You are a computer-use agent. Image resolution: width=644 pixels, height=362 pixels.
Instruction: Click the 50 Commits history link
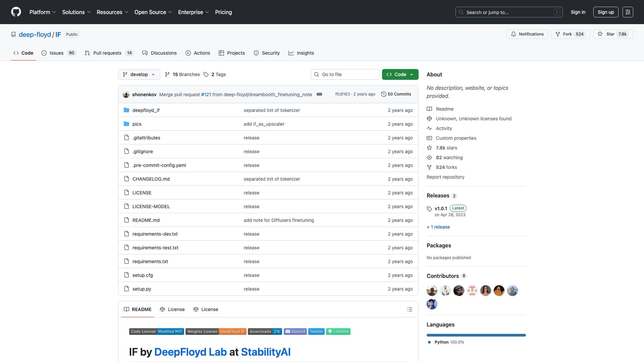[396, 94]
